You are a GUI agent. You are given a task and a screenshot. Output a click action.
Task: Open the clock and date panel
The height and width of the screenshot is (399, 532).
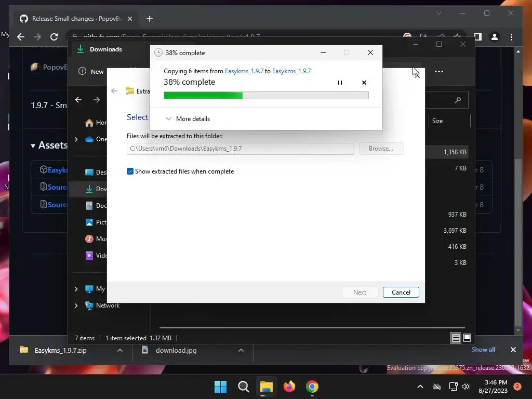(493, 387)
